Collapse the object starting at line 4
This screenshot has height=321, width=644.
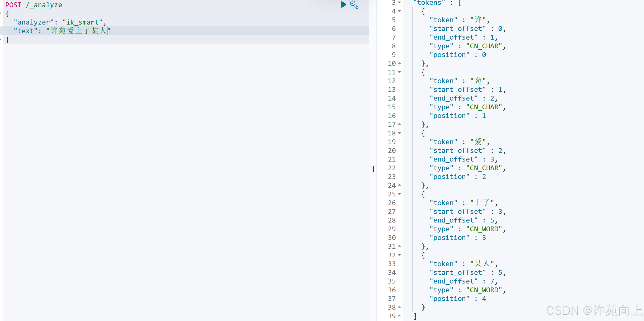point(399,11)
